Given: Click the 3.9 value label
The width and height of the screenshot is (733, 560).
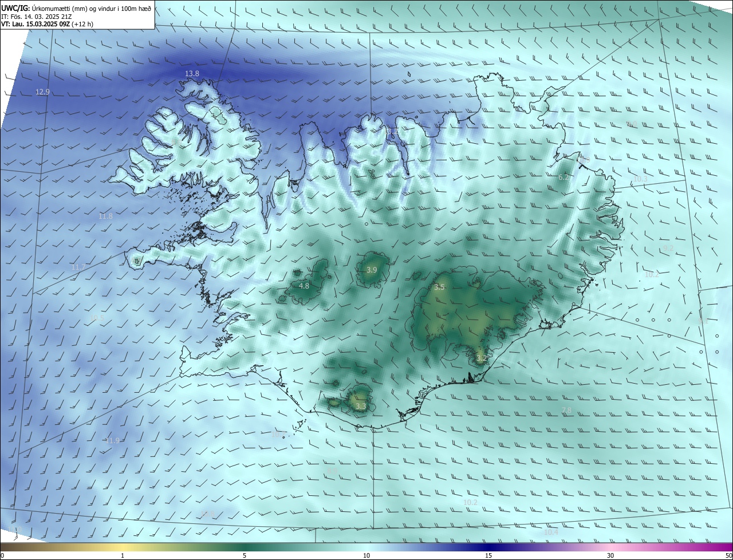Looking at the screenshot, I should (372, 270).
